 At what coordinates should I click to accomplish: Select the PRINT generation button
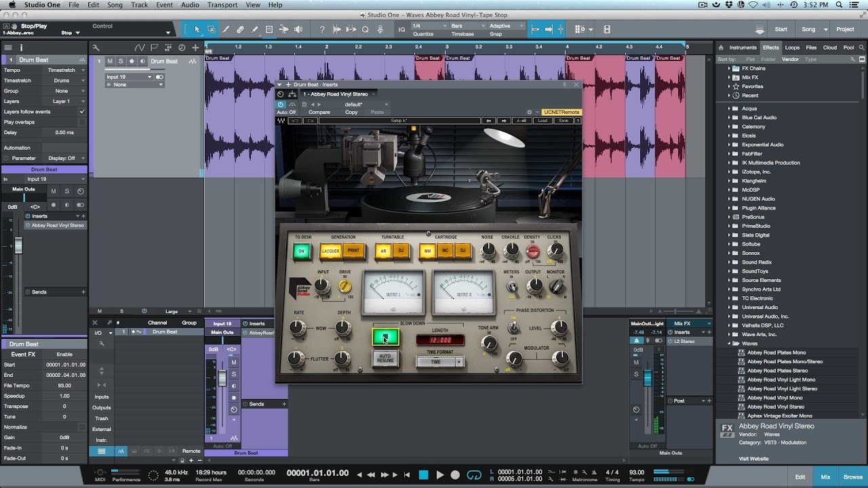coord(353,251)
